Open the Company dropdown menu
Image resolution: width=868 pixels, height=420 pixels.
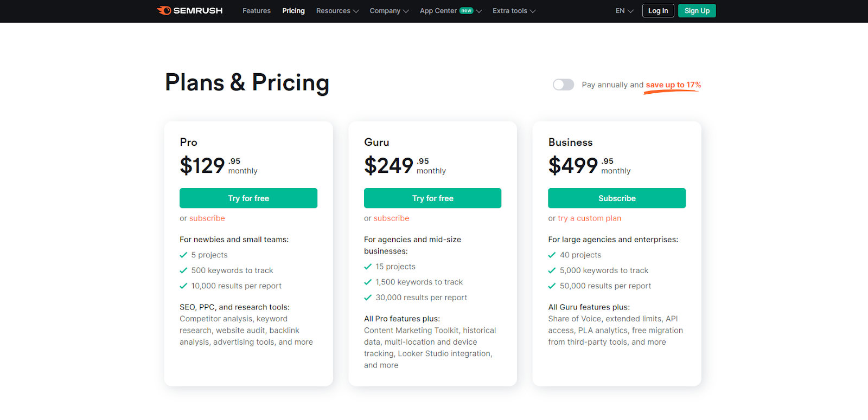tap(389, 11)
